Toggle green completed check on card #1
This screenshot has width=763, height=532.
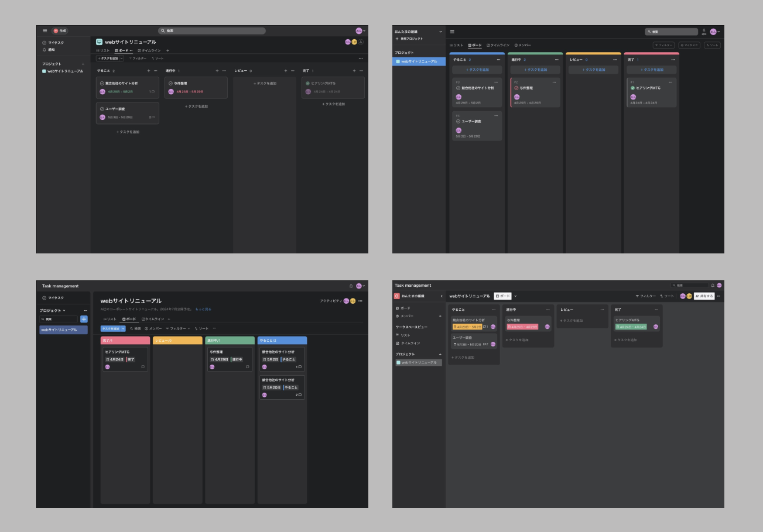pyautogui.click(x=633, y=88)
